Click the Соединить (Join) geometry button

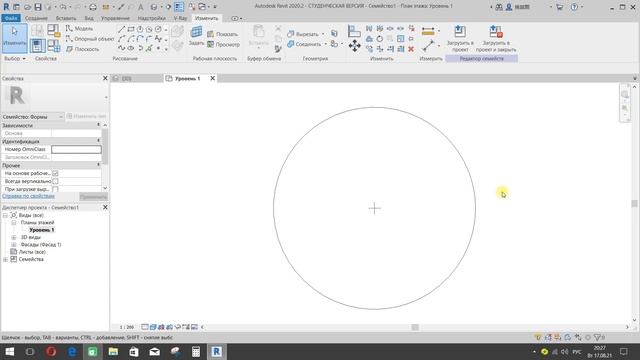coord(304,44)
